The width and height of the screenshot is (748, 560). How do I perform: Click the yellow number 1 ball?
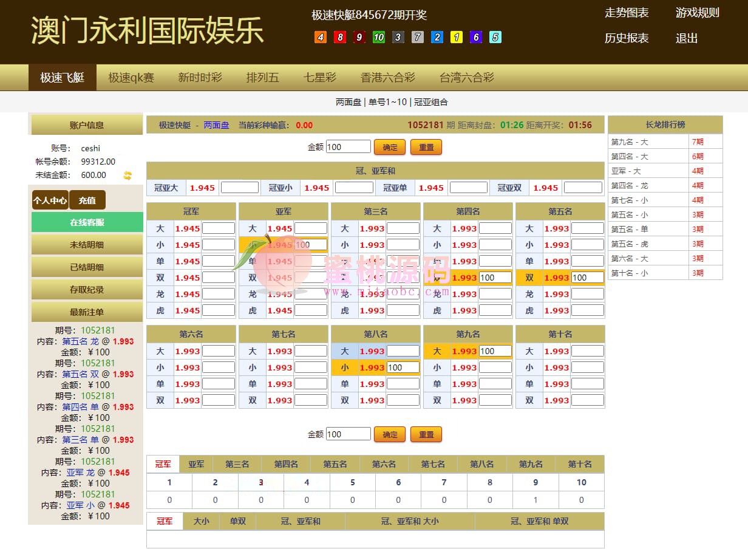coord(457,37)
